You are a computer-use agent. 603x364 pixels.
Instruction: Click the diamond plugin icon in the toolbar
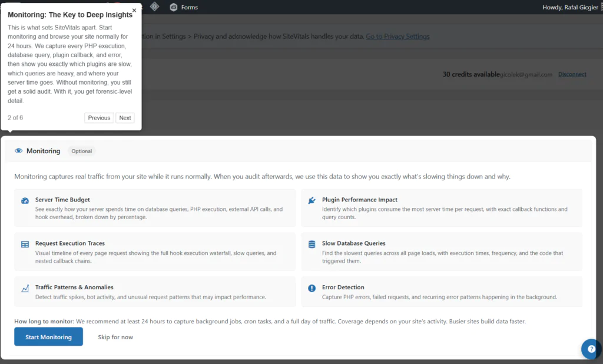point(154,7)
